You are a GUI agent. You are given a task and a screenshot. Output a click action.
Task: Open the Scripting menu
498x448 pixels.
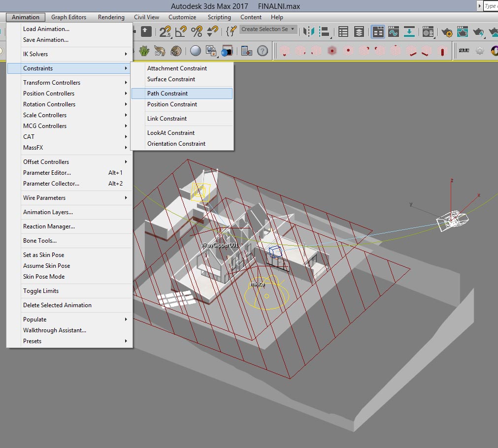pos(219,17)
